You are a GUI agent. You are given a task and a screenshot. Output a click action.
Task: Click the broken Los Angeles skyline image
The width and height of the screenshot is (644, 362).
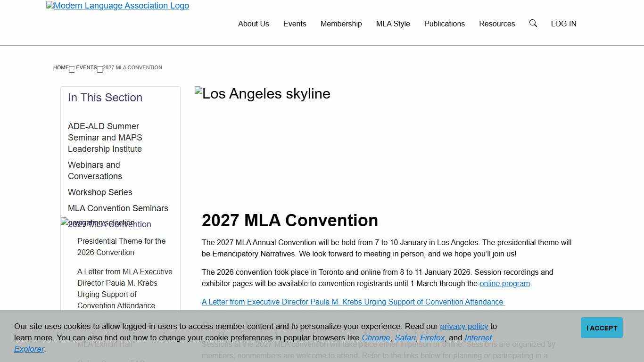pos(263,93)
